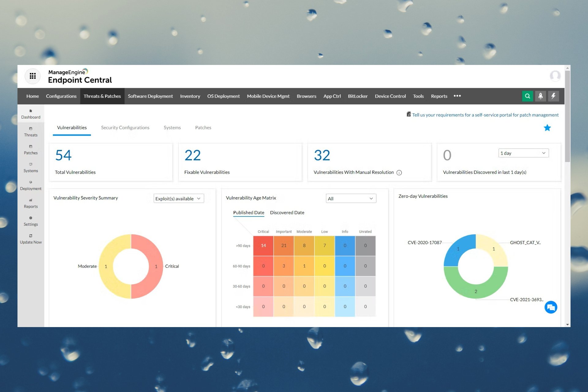Click the >90 days Moderate cell 8

[304, 246]
